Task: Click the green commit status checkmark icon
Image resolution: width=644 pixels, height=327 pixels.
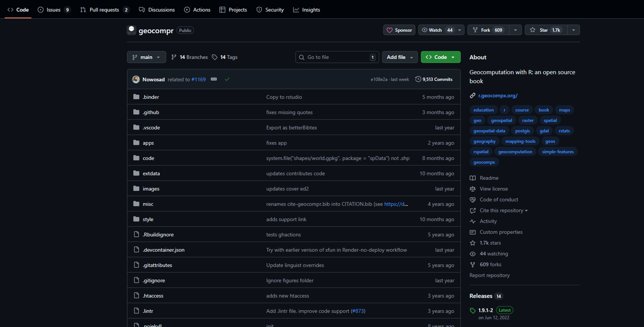Action: [x=227, y=80]
